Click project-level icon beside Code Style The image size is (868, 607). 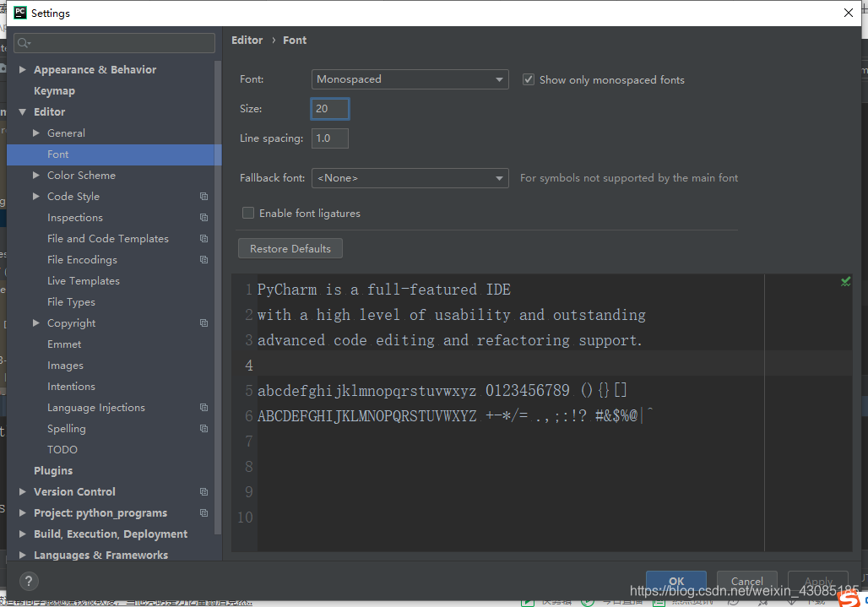pyautogui.click(x=203, y=197)
